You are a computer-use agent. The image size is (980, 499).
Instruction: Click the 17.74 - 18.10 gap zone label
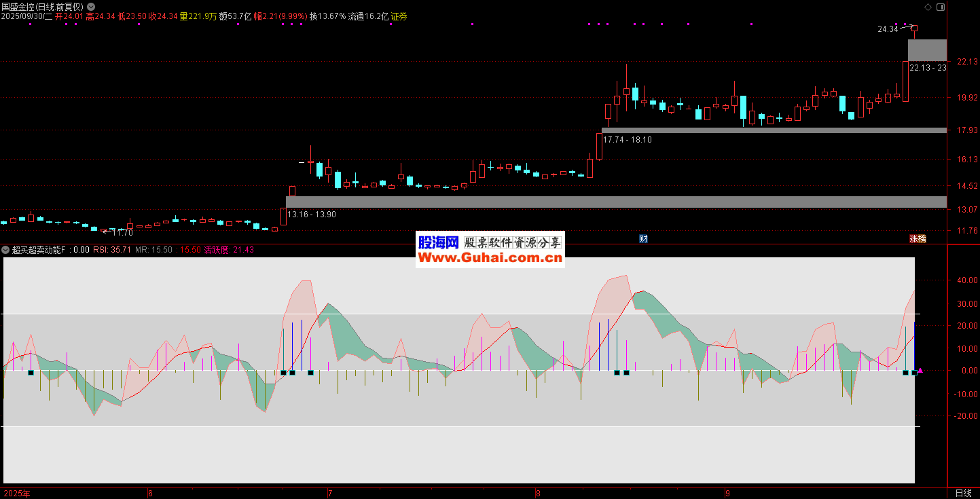(628, 140)
